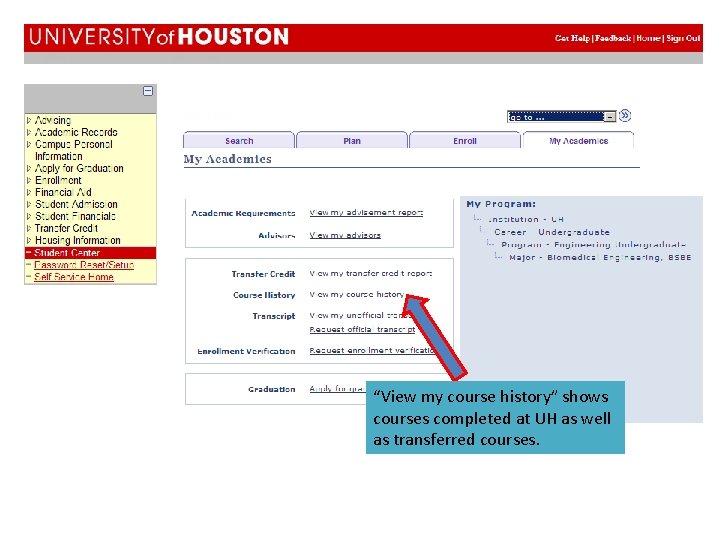Open the 'go to ...' dropdown
Viewport: 720px width, 540px height.
(x=561, y=117)
